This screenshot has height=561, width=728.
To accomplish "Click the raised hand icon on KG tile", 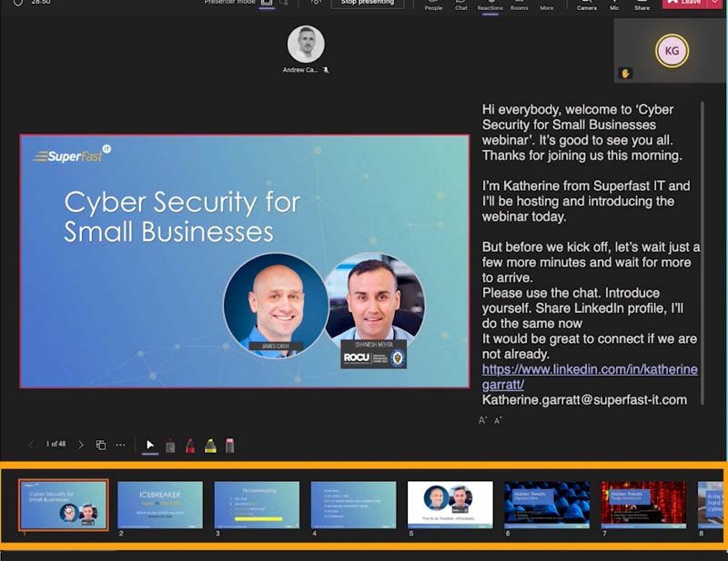I will click(x=625, y=74).
